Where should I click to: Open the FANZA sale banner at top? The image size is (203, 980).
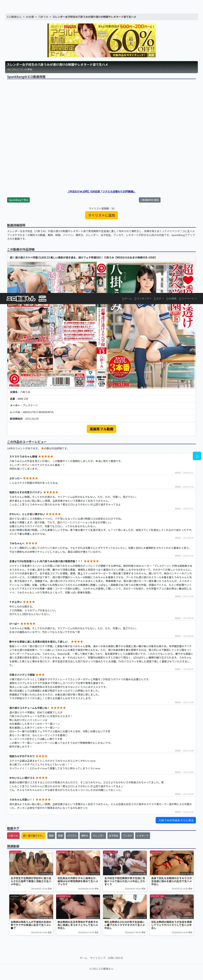(101, 40)
